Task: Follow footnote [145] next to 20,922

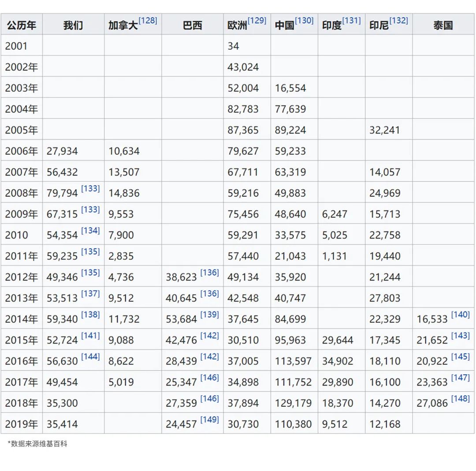Action: click(x=461, y=356)
